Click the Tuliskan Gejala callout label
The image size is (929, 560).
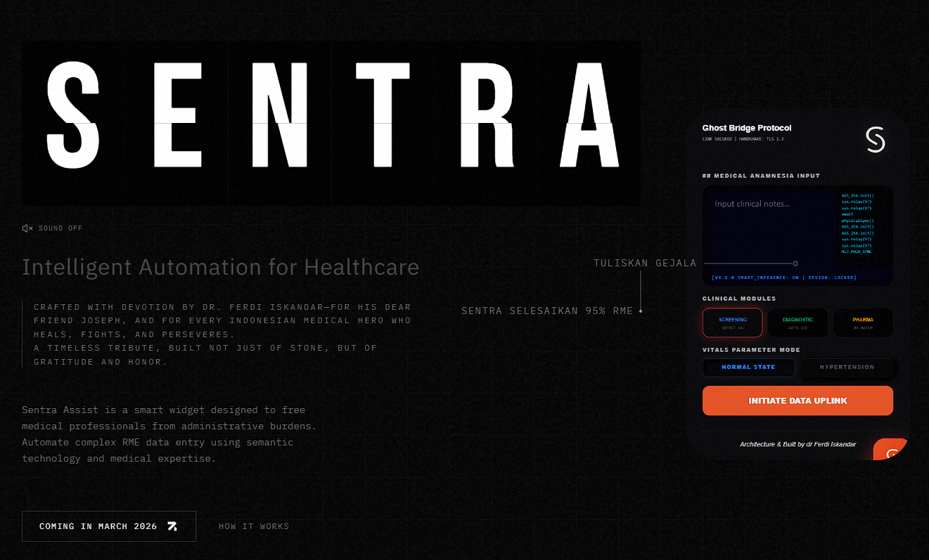pos(645,263)
